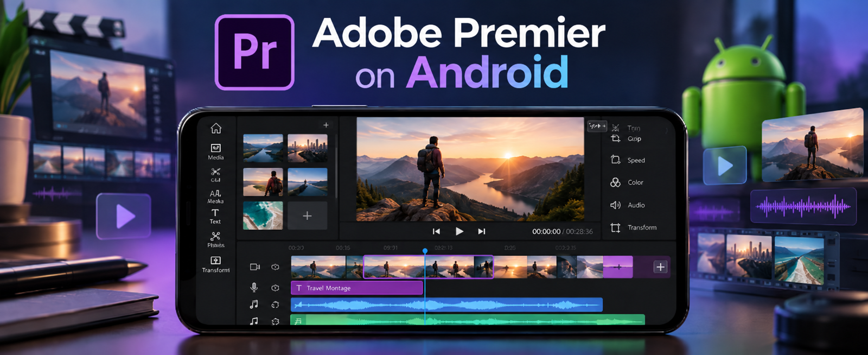Screen dimensions: 868x355
Task: Select the river valley media thumbnail
Action: click(x=263, y=148)
